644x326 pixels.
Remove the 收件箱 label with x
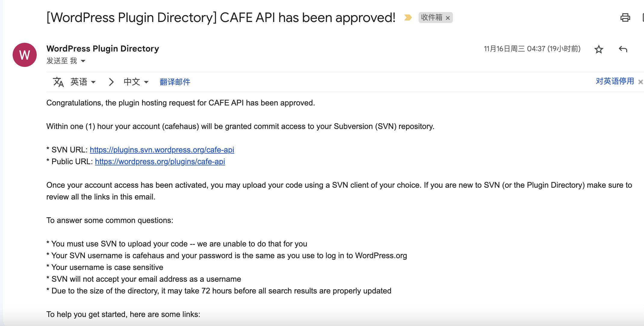pyautogui.click(x=448, y=18)
